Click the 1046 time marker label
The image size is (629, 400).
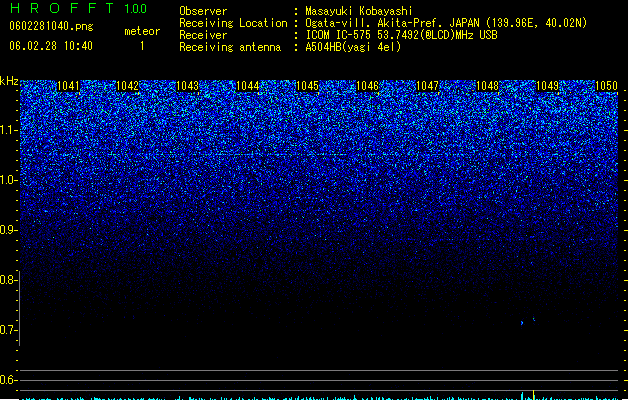(367, 86)
